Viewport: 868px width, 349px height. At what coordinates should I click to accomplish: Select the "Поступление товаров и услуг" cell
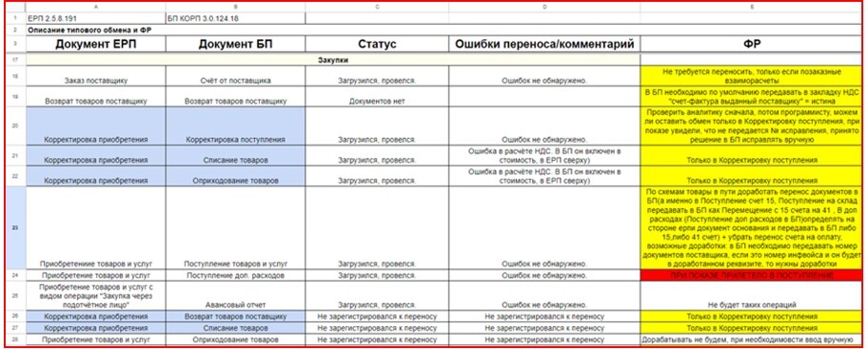pos(235,228)
